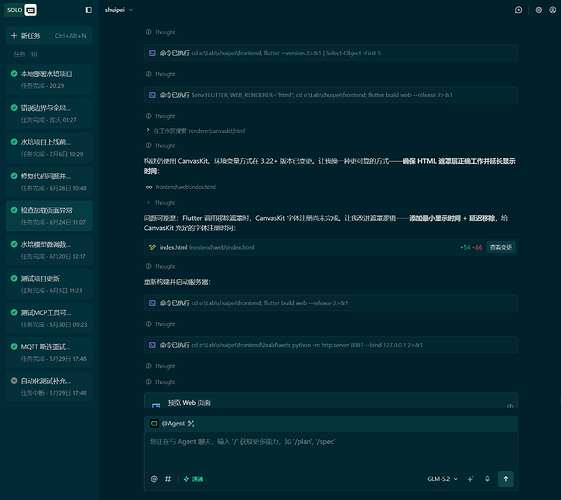Image resolution: width=561 pixels, height=500 pixels.
Task: Click the # context icon
Action: (168, 479)
